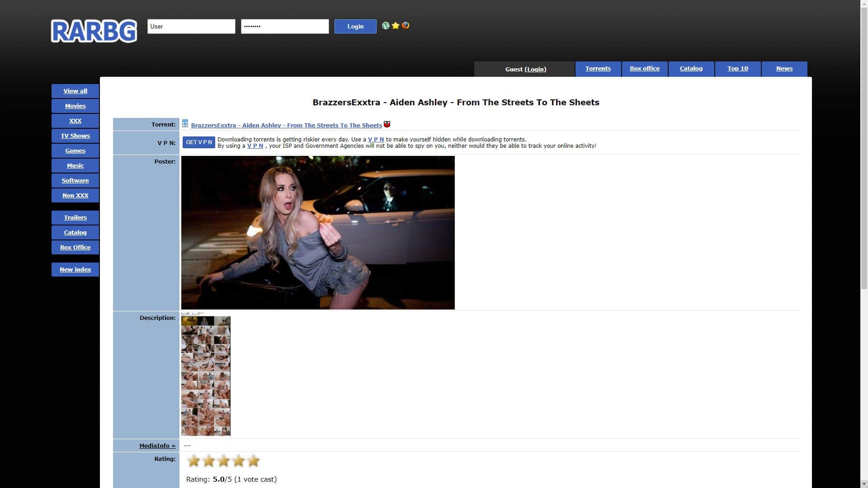Click the yellow bookmark star icon

[x=396, y=26]
